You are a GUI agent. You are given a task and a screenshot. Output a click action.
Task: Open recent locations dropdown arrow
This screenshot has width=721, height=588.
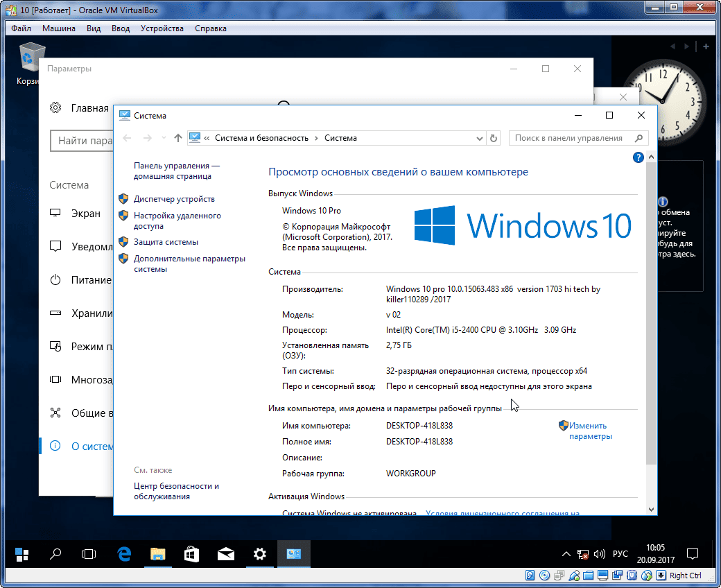point(164,138)
